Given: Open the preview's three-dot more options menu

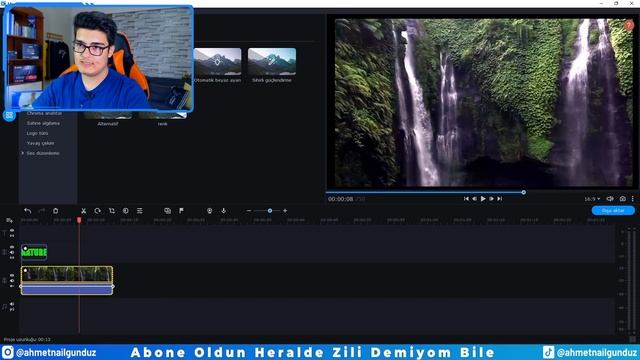Looking at the screenshot, I should click(x=633, y=199).
